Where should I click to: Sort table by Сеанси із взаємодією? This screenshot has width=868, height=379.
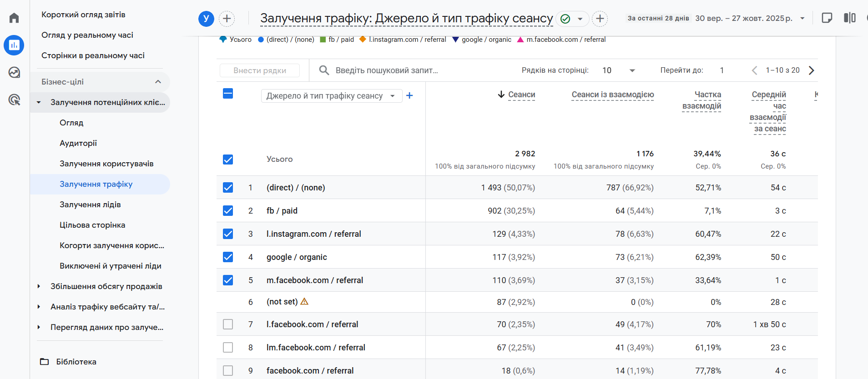pos(612,95)
